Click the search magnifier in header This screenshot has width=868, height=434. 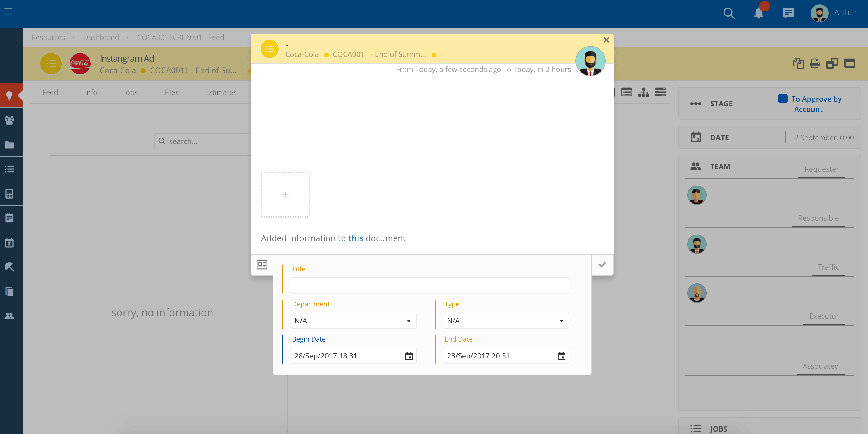pos(728,13)
